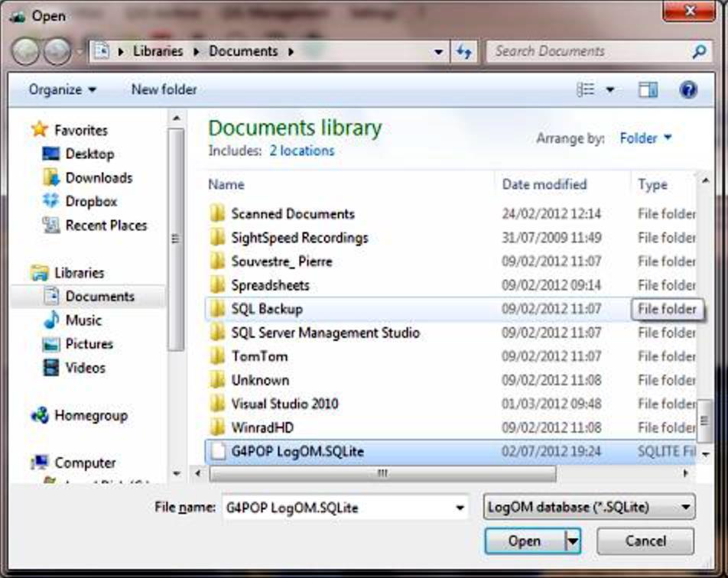Viewport: 728px width, 578px height.
Task: Click the Back navigation arrow button
Action: tap(25, 51)
